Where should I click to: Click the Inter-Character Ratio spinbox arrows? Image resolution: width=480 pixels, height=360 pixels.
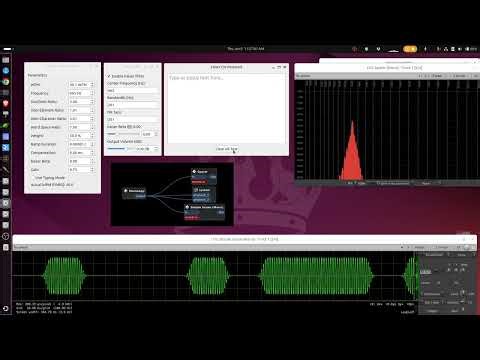(x=92, y=119)
